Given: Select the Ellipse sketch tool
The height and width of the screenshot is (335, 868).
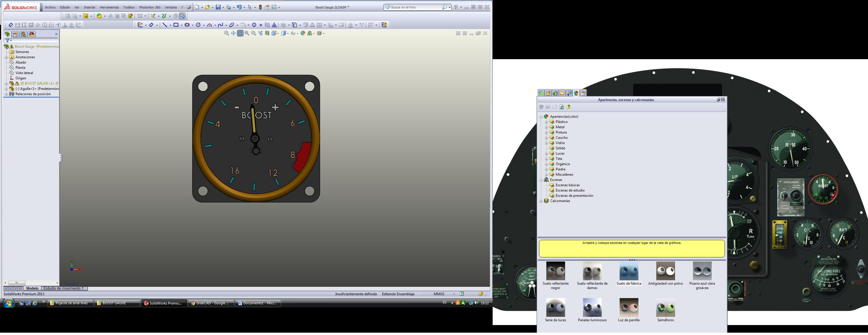Looking at the screenshot, I should pos(231,25).
